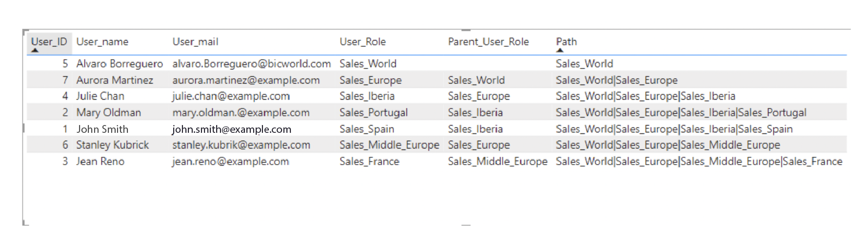The height and width of the screenshot is (231, 868).
Task: Select Sales_Portugal role cell
Action: 373,112
